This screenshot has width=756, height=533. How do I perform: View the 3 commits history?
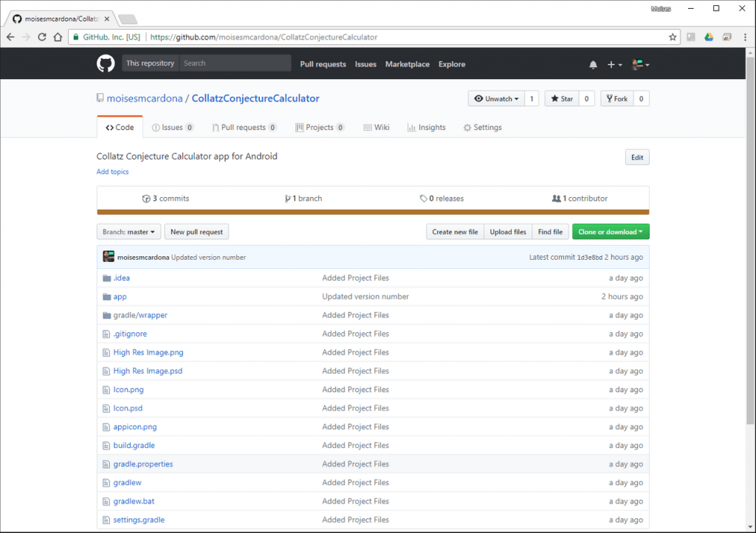165,199
